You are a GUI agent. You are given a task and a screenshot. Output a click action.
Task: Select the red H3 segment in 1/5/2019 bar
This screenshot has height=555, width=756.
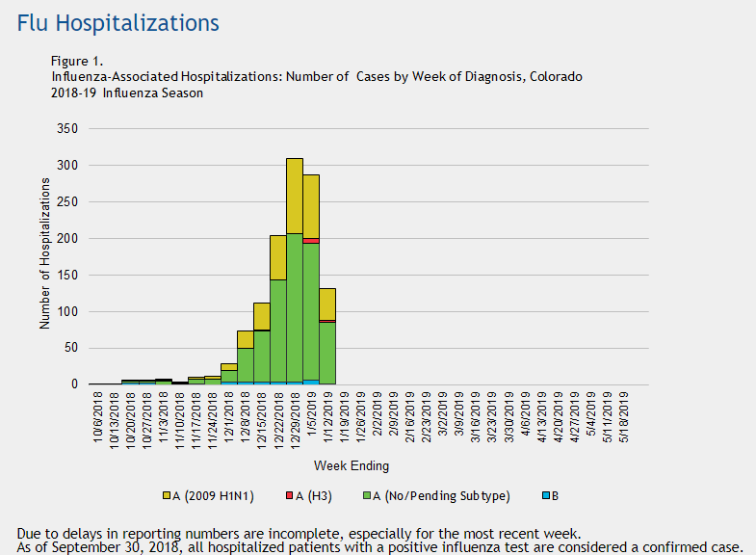[x=311, y=240]
